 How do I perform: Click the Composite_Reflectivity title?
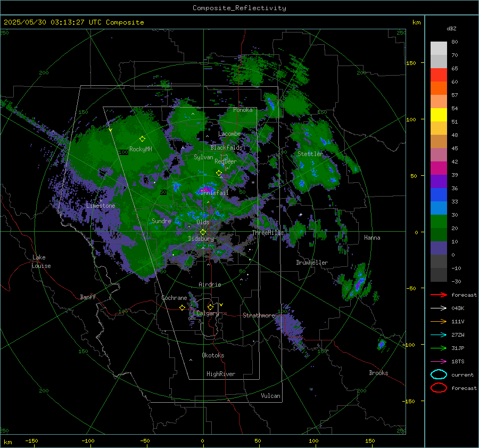240,8
